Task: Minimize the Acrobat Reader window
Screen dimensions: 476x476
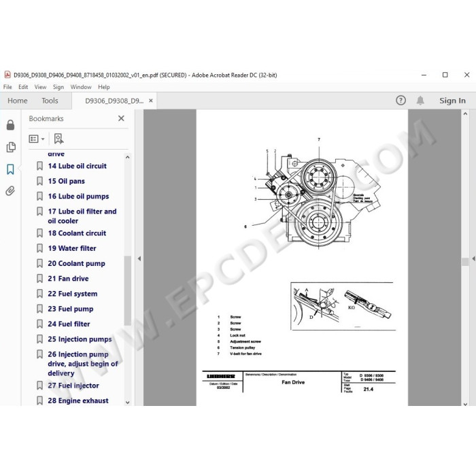Action: click(424, 75)
